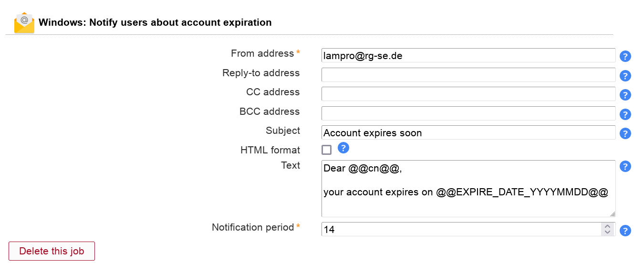The width and height of the screenshot is (644, 273).
Task: Decrease Notification period with down arrow
Action: tap(607, 232)
